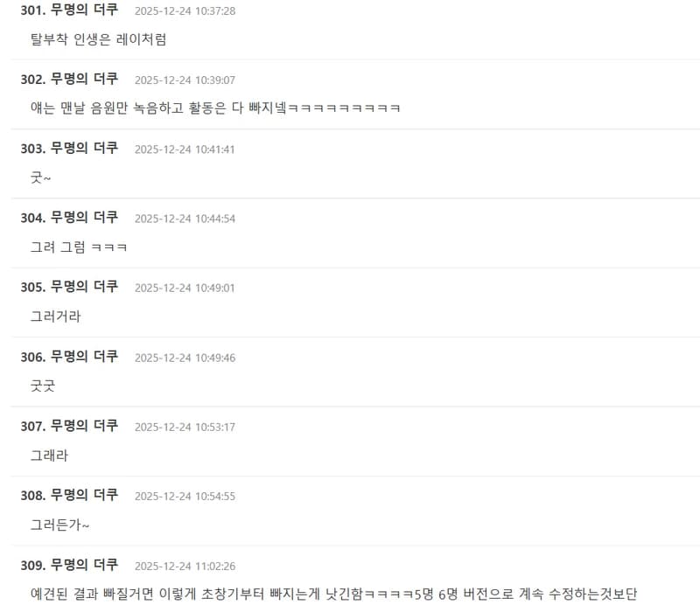The width and height of the screenshot is (700, 612).
Task: Click comment about 음원만 녹음하고 활동은 다 빠지넹
Action: [215, 108]
